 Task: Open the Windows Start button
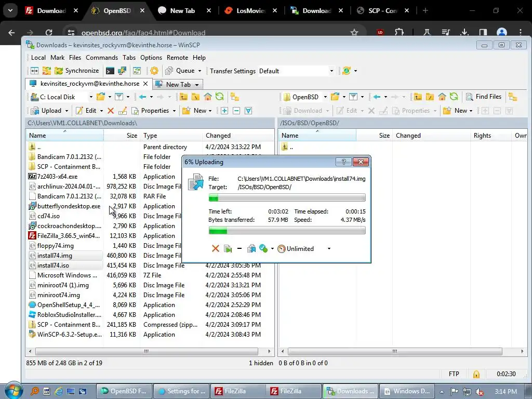point(13,391)
